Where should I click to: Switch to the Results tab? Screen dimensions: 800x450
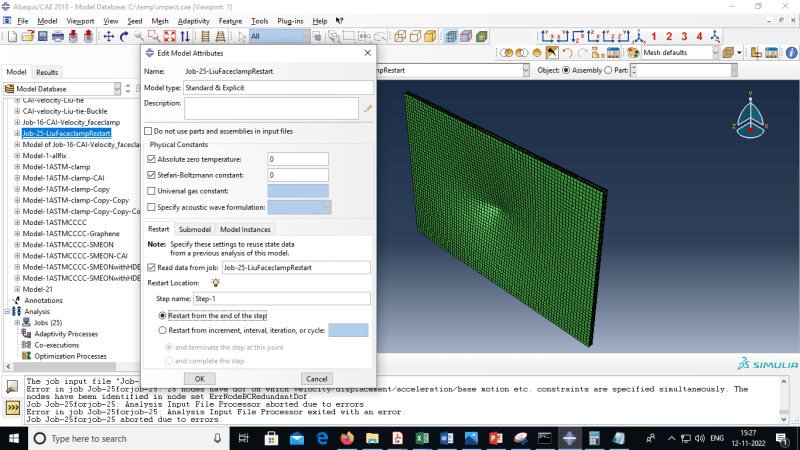tap(47, 72)
